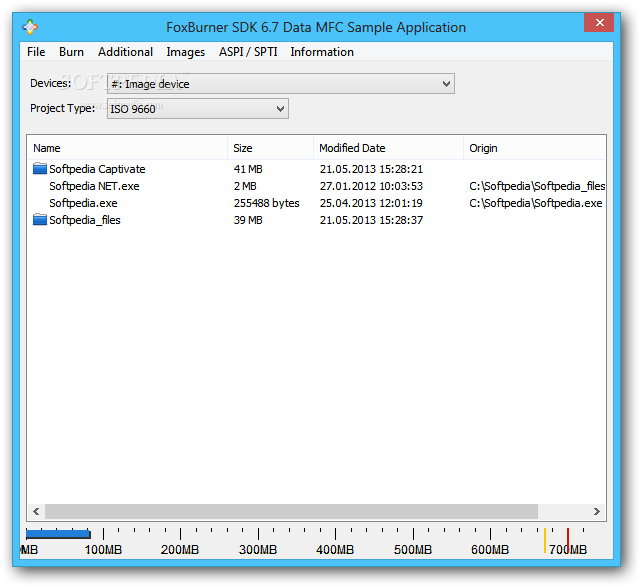641x587 pixels.
Task: Sort list by Name column header
Action: pyautogui.click(x=128, y=148)
